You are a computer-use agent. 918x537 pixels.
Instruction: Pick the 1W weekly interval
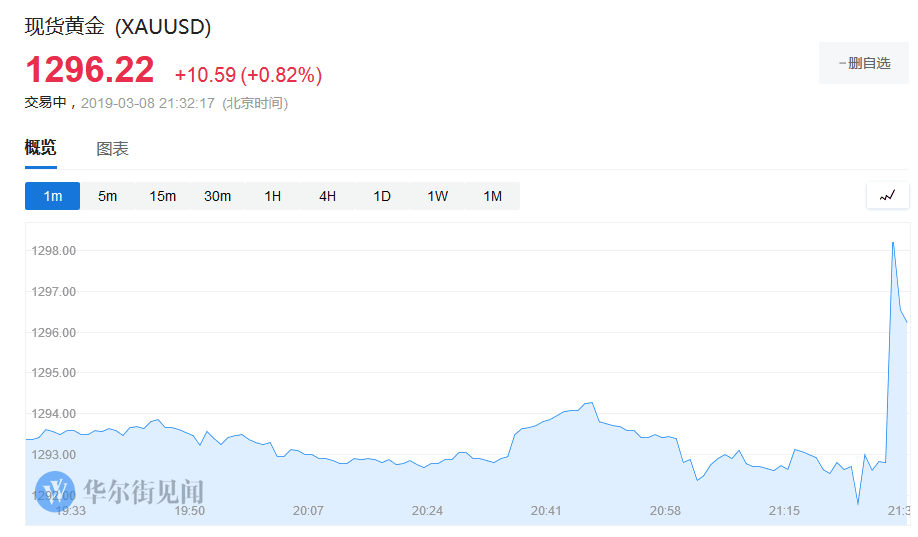[437, 196]
